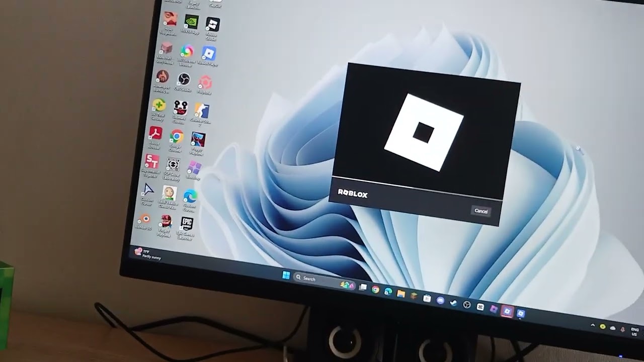Open Baldi's Basics Classic desktop shortcut
This screenshot has width=644, height=362.
coord(169,197)
